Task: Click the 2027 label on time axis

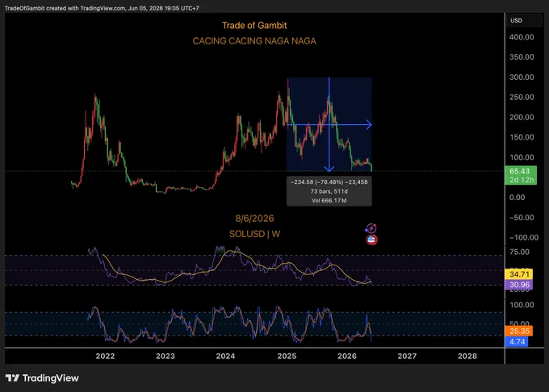Action: pyautogui.click(x=407, y=356)
